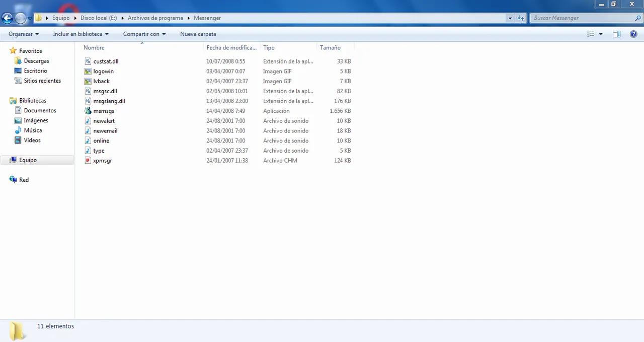Image resolution: width=644 pixels, height=342 pixels.
Task: Click Equipo in the address breadcrumb
Action: [61, 18]
